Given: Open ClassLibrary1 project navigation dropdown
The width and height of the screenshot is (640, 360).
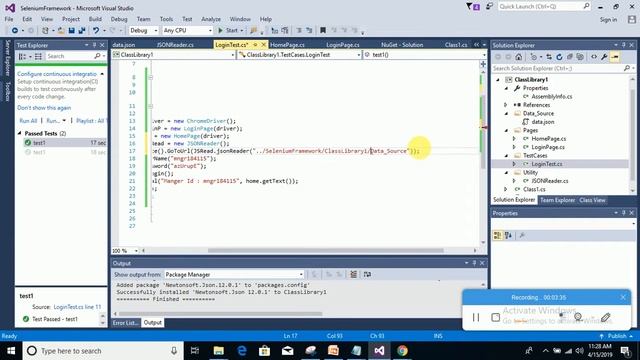Looking at the screenshot, I should 174,55.
